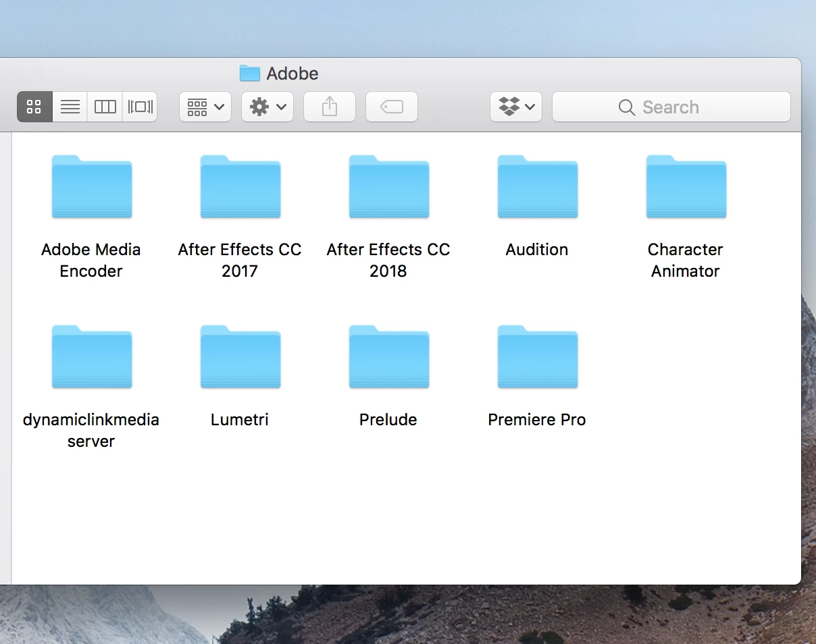Image resolution: width=816 pixels, height=644 pixels.
Task: Select the Audition folder icon
Action: pos(537,187)
